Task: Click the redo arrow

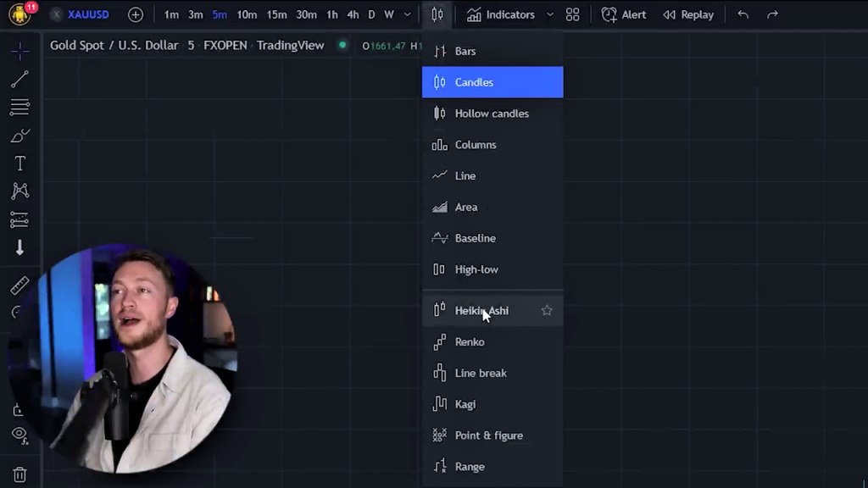Action: 772,14
